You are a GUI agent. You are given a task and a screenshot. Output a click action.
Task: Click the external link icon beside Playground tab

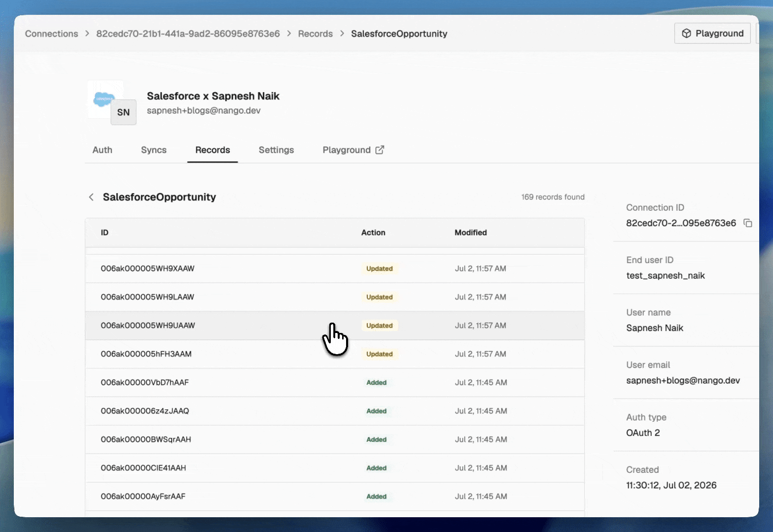(380, 150)
